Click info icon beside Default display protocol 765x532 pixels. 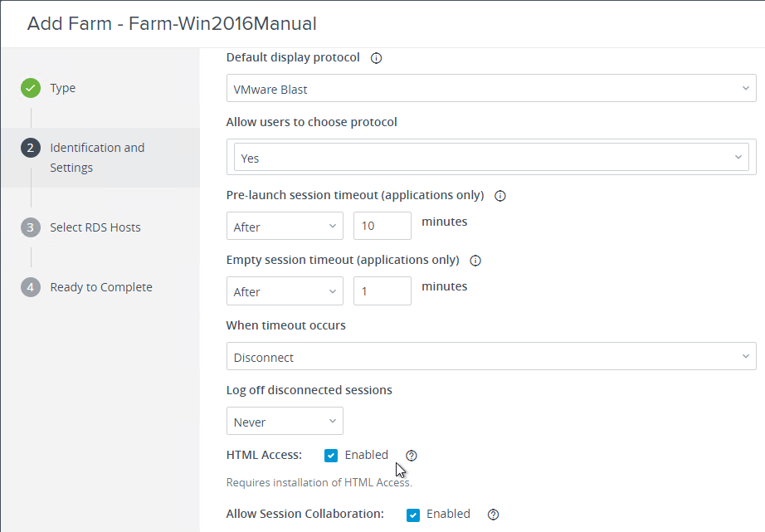click(376, 58)
